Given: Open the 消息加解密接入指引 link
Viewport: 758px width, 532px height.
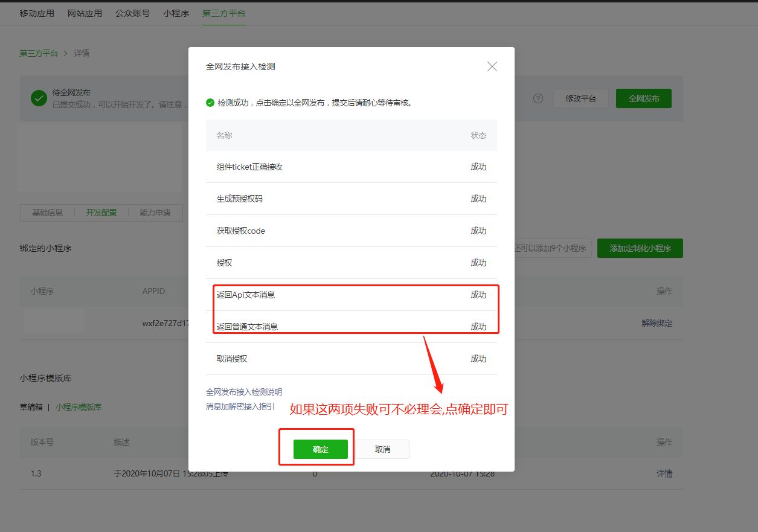Looking at the screenshot, I should pyautogui.click(x=240, y=406).
